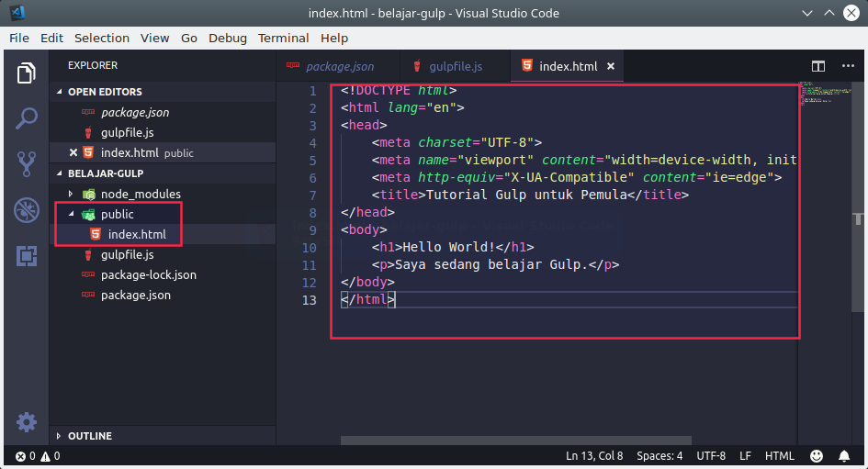
Task: Collapse the BELAJAR-GULP section
Action: [59, 173]
